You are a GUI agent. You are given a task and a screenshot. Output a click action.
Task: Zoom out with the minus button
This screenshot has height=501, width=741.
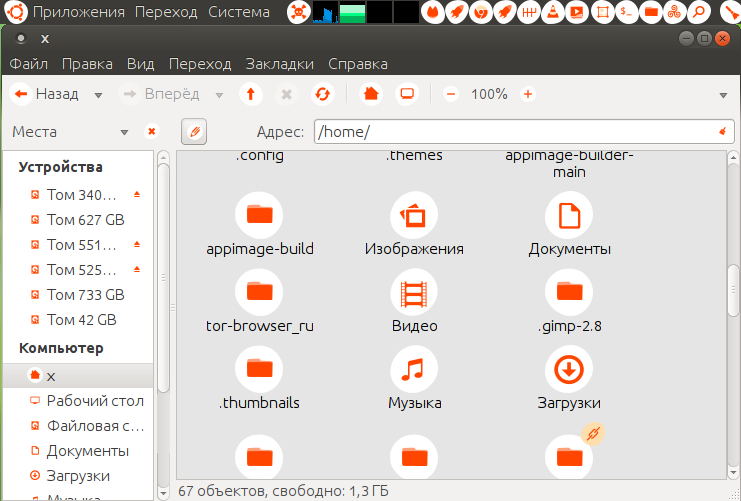pos(451,94)
